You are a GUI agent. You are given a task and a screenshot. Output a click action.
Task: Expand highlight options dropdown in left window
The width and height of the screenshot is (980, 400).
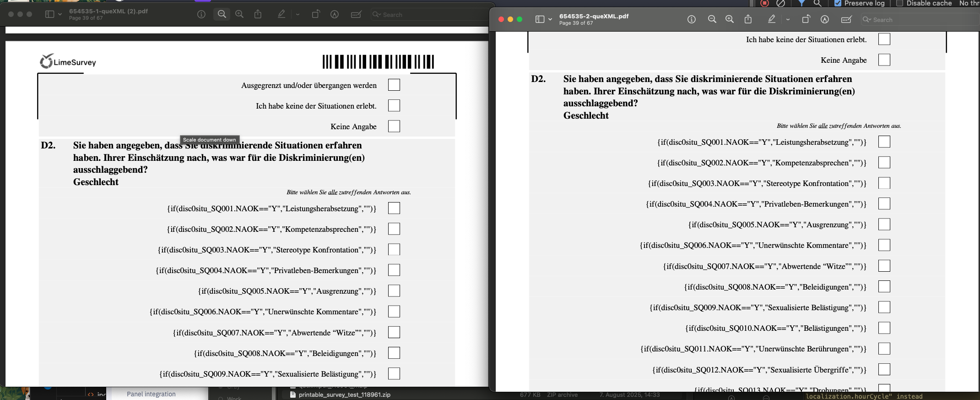pyautogui.click(x=298, y=14)
